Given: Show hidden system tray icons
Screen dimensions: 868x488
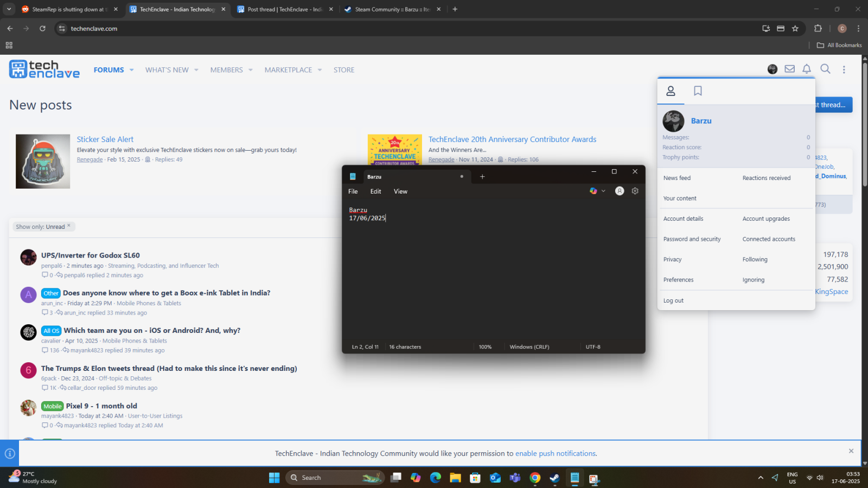Looking at the screenshot, I should [x=761, y=478].
